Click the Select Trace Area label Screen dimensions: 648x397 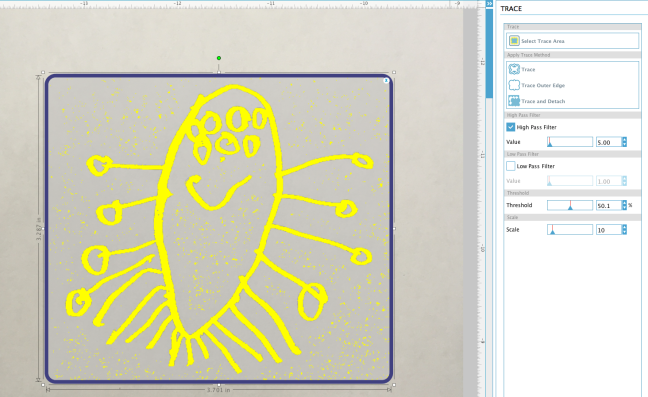point(543,41)
